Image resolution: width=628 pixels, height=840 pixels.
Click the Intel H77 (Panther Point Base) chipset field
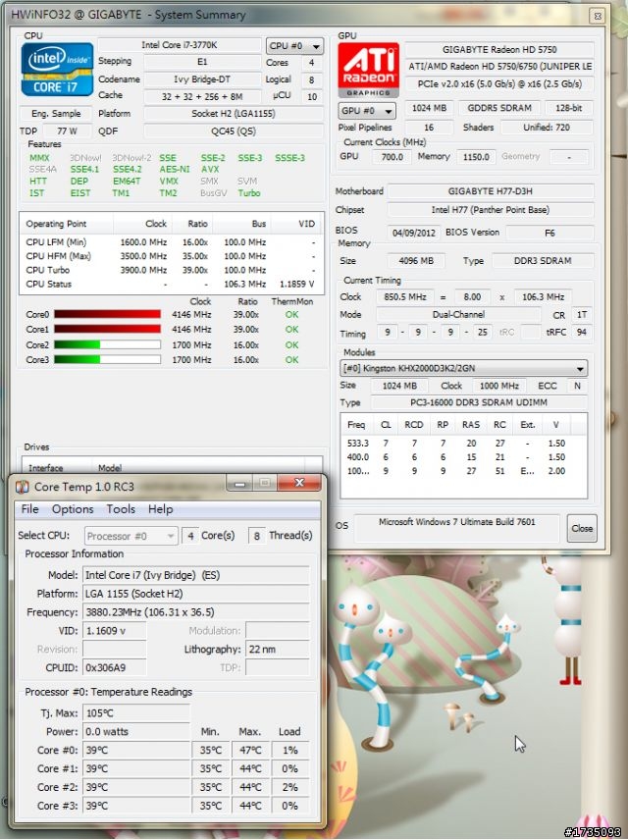coord(491,210)
